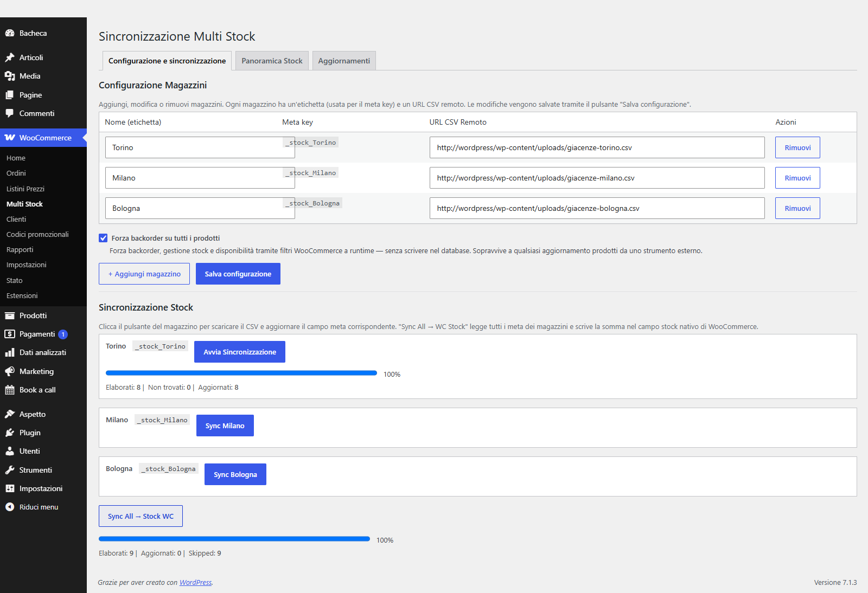Click the 'Skipped: 9' result text
This screenshot has height=593, width=868.
pos(205,553)
